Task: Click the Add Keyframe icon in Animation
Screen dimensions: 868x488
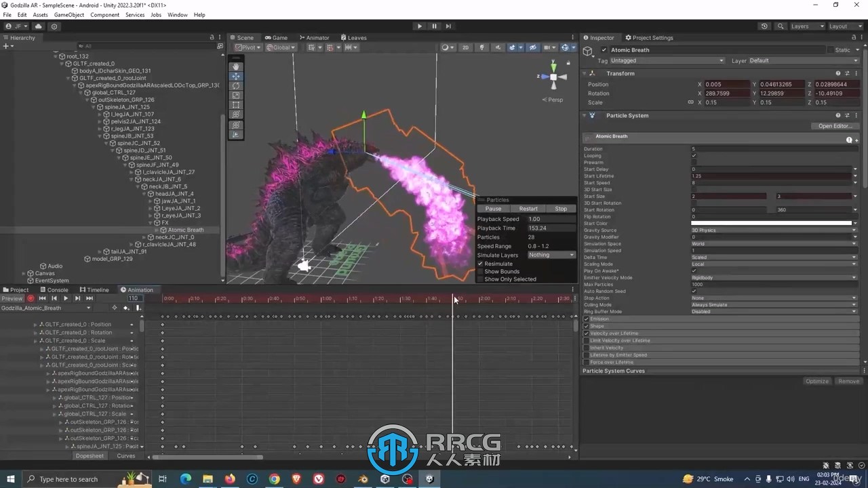Action: (x=126, y=308)
